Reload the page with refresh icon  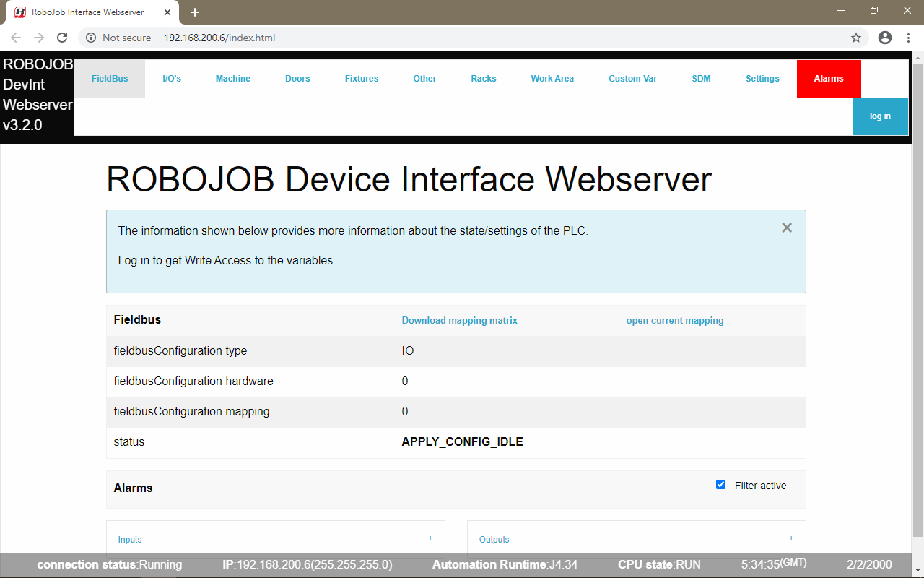(62, 38)
